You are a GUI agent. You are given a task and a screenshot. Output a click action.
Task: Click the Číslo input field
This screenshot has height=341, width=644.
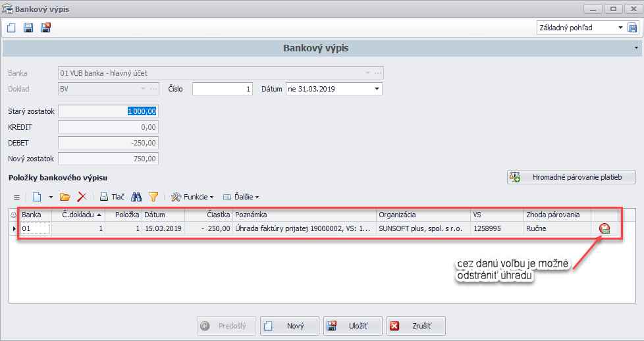click(222, 89)
